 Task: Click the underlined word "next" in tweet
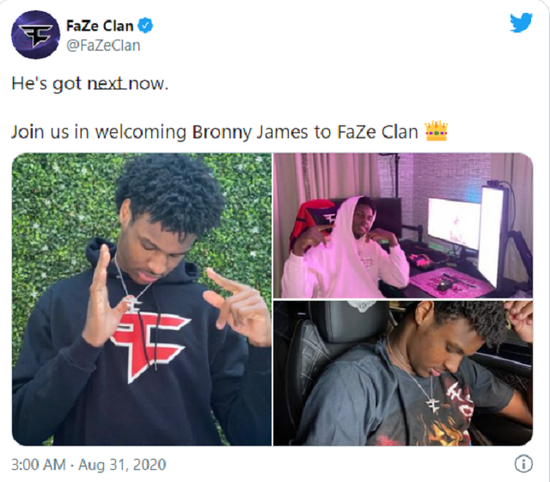106,83
